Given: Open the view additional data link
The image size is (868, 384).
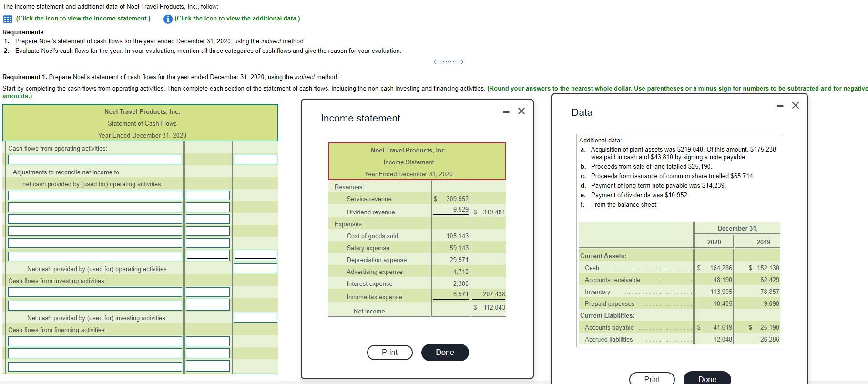Looking at the screenshot, I should (237, 19).
